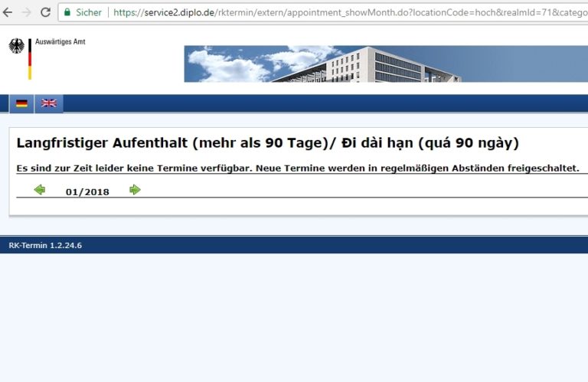Click the "keine Termine verfügbar" message
The height and width of the screenshot is (382, 588).
pos(297,168)
